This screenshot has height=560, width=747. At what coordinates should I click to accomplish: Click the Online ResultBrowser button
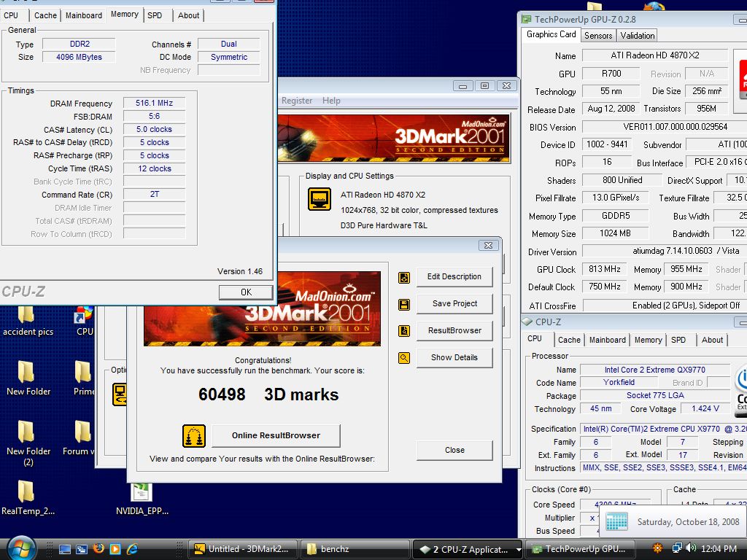coord(276,435)
